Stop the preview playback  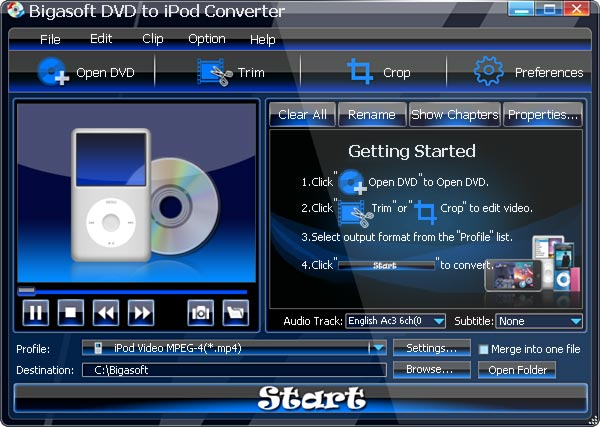(x=71, y=313)
